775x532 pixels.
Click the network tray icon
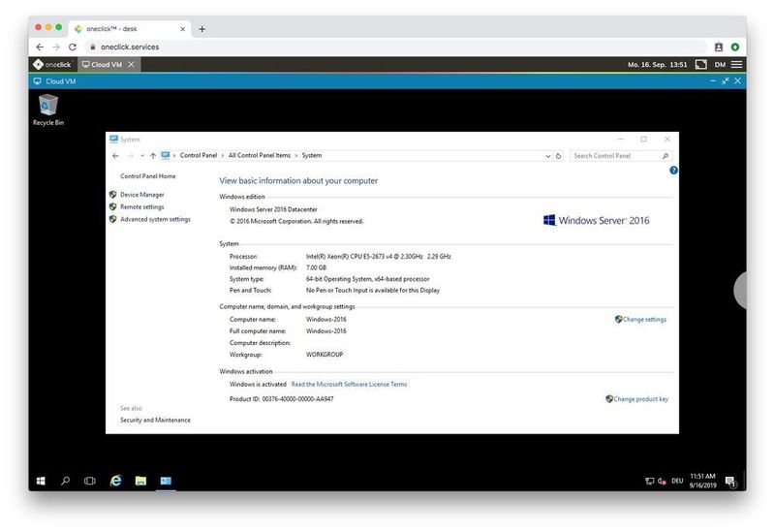(x=649, y=481)
